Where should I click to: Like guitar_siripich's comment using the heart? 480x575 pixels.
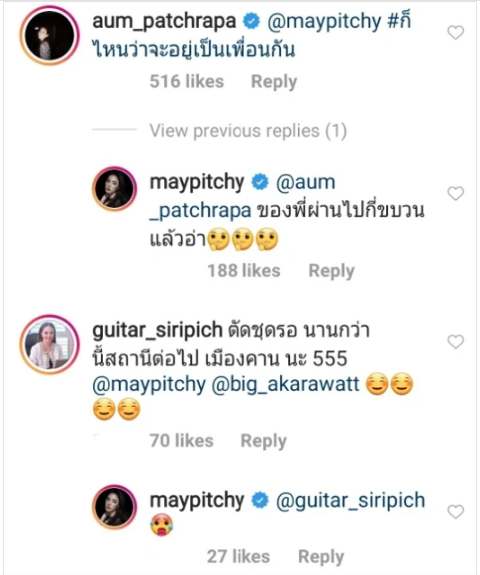[x=456, y=342]
